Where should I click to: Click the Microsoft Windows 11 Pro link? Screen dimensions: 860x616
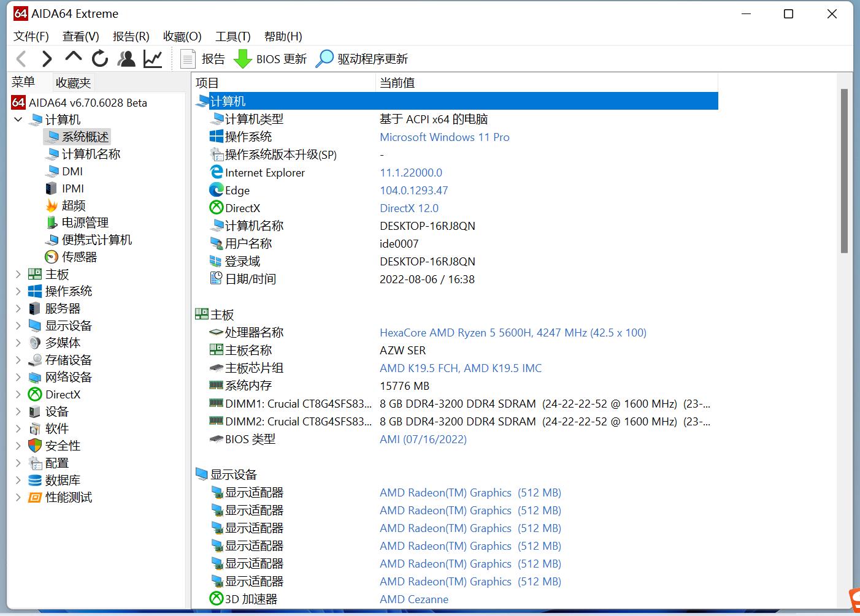tap(444, 137)
